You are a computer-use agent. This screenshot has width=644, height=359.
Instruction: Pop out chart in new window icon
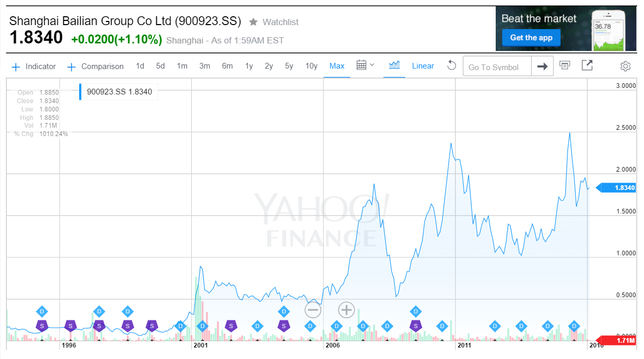point(587,65)
